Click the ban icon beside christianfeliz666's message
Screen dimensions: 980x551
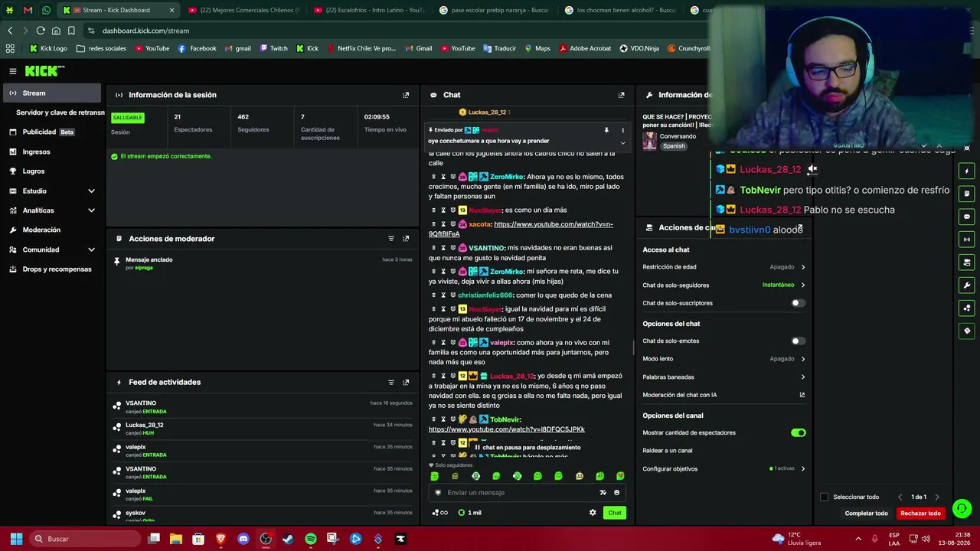point(452,295)
